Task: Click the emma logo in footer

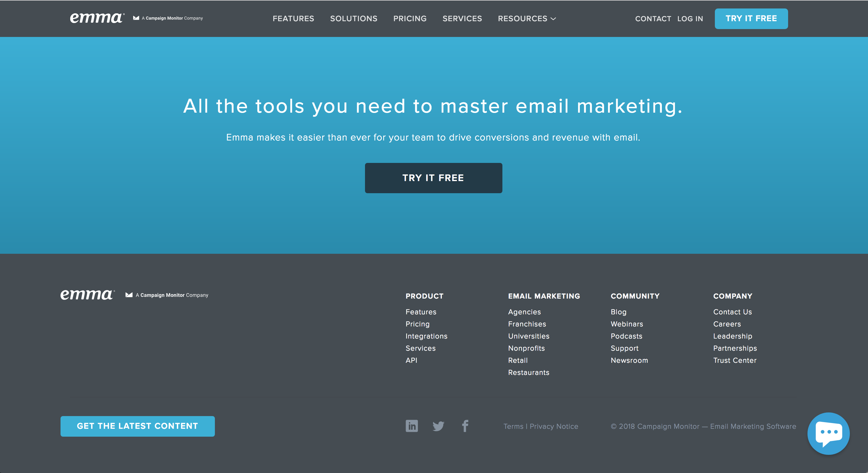Action: click(x=87, y=295)
